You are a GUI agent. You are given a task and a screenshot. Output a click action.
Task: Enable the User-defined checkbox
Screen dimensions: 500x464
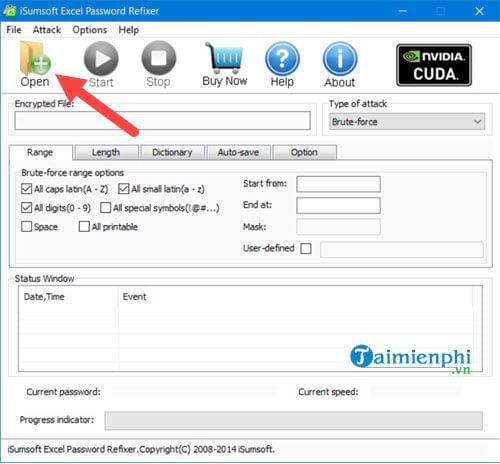point(306,248)
